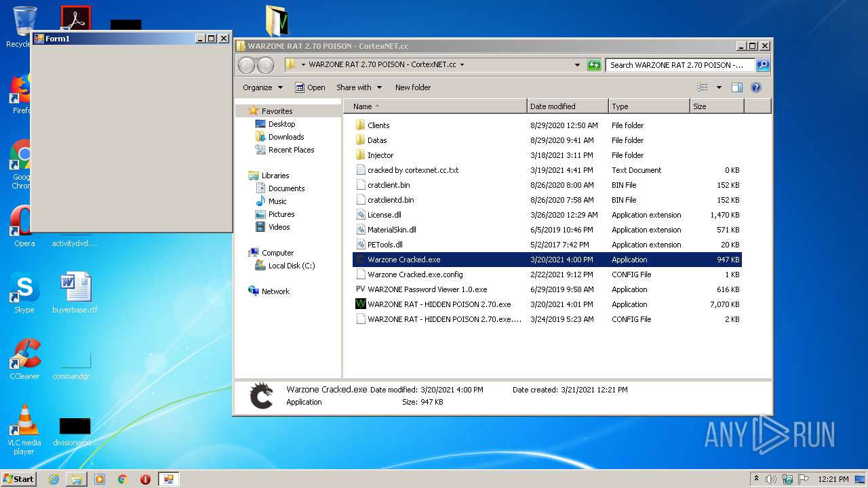
Task: Select the PETools.dll file
Action: pyautogui.click(x=547, y=245)
